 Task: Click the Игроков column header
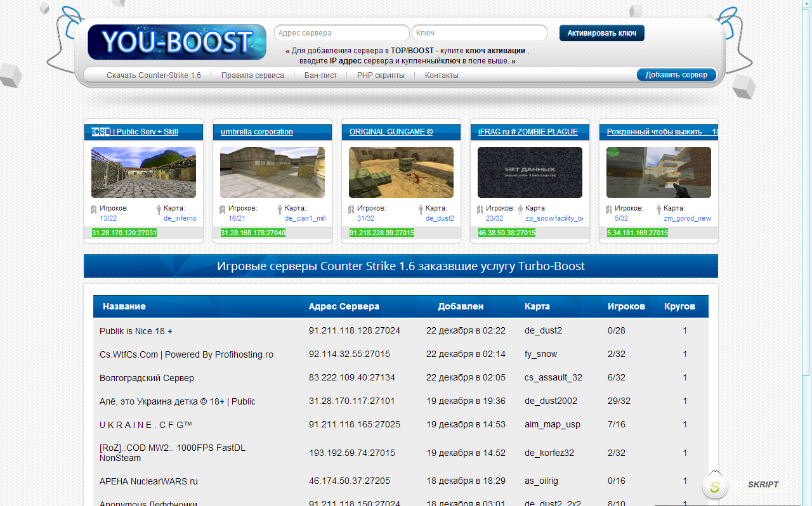click(626, 306)
